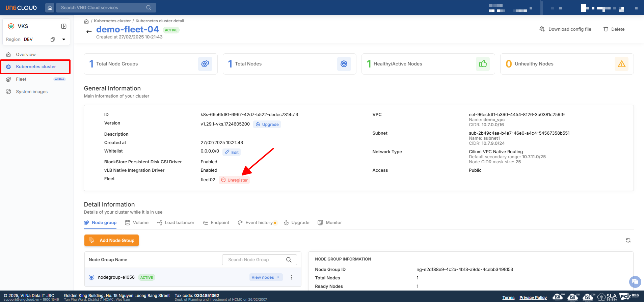Image resolution: width=644 pixels, height=302 pixels.
Task: Click the home icon in top bar
Action: pyautogui.click(x=50, y=8)
